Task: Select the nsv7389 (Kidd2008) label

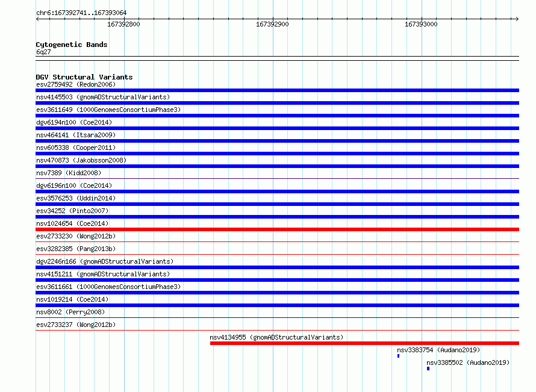Action: click(69, 173)
